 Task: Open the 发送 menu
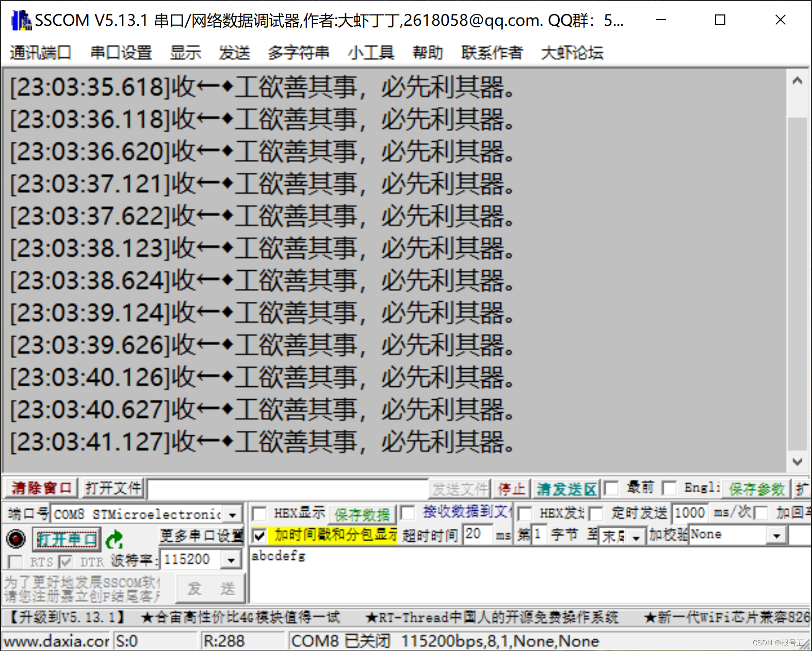(234, 53)
